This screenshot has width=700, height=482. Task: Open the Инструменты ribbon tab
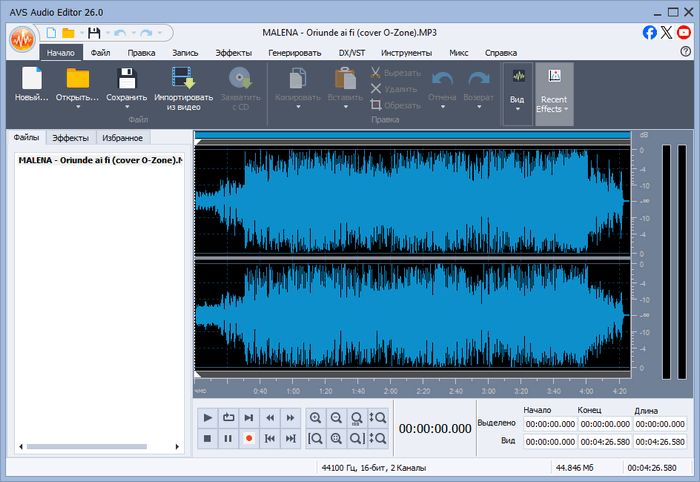click(406, 52)
